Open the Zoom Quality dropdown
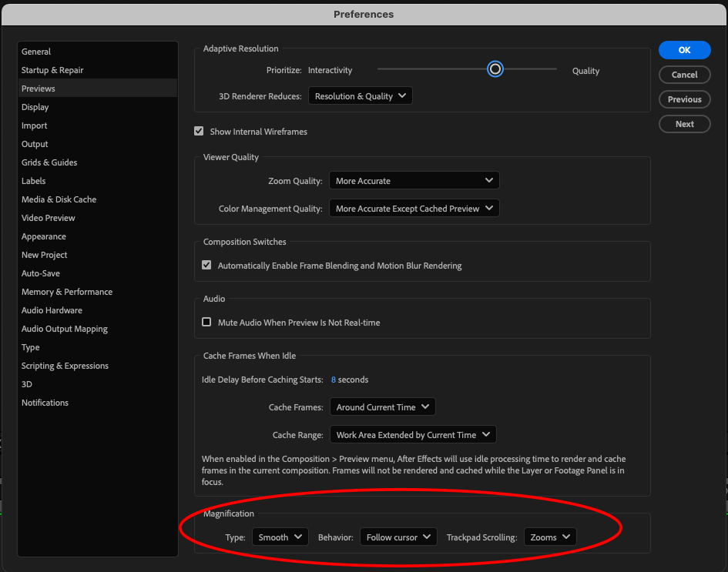This screenshot has width=728, height=572. (x=414, y=179)
